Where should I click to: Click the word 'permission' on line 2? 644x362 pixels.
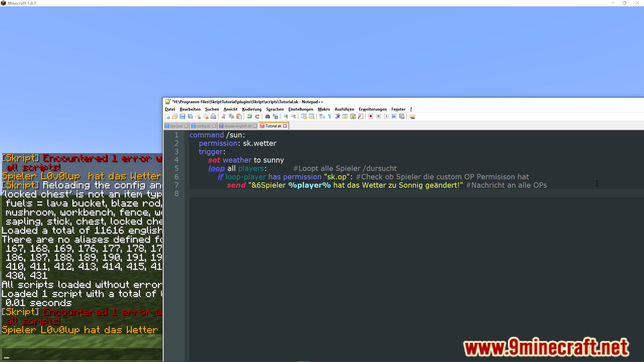point(218,143)
